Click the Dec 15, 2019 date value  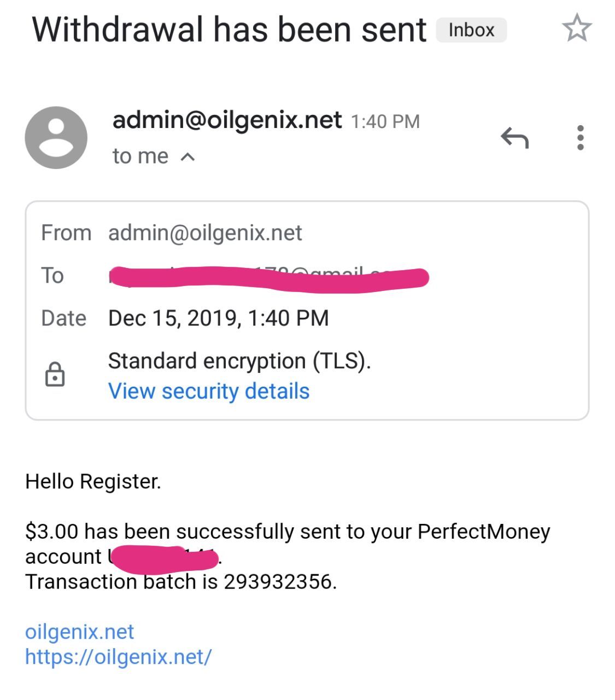tap(218, 318)
